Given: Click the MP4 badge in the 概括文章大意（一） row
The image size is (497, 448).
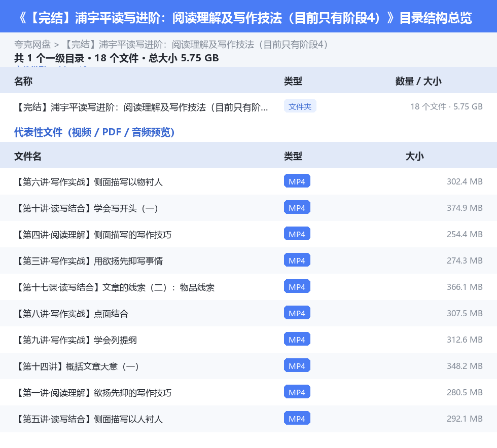Looking at the screenshot, I should point(297,365).
